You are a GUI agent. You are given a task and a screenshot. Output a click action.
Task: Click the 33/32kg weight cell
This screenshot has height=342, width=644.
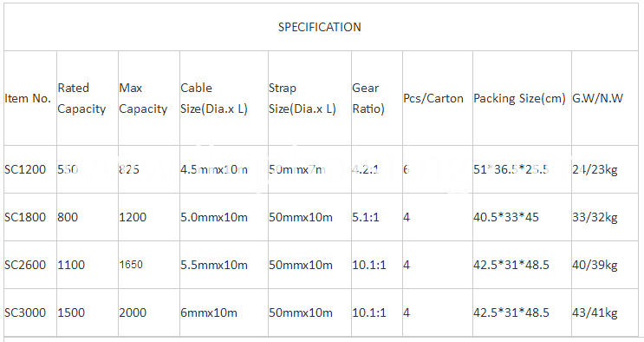[x=595, y=217]
